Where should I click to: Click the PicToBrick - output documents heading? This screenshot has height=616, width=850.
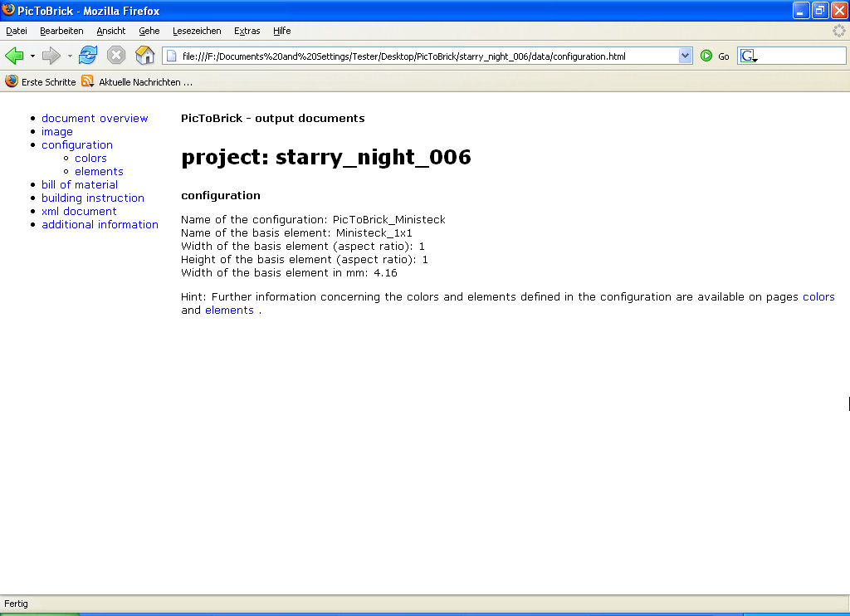click(272, 118)
